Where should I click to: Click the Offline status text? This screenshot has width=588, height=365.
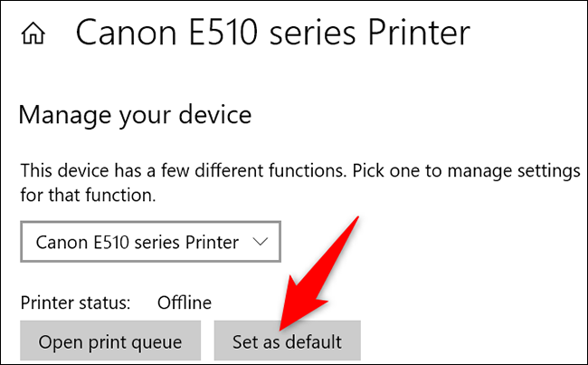(x=185, y=302)
